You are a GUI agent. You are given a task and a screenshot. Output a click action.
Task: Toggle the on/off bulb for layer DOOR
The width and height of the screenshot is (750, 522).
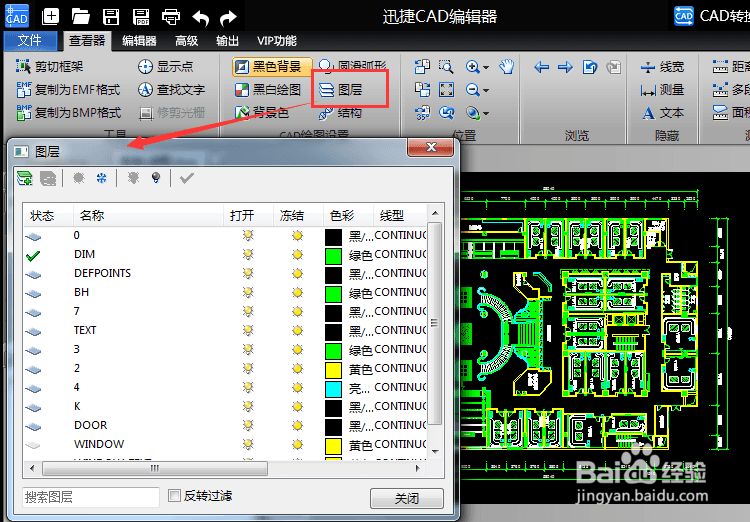[248, 425]
